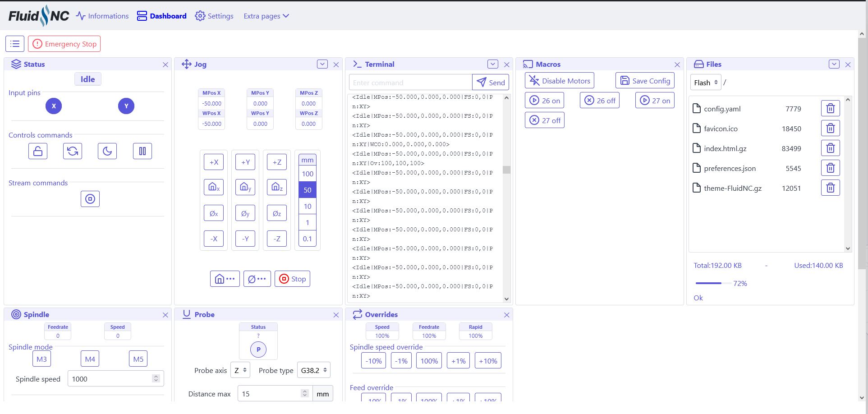Screen dimensions: 868x414
Task: Toggle the X input pin indicator
Action: tap(54, 106)
